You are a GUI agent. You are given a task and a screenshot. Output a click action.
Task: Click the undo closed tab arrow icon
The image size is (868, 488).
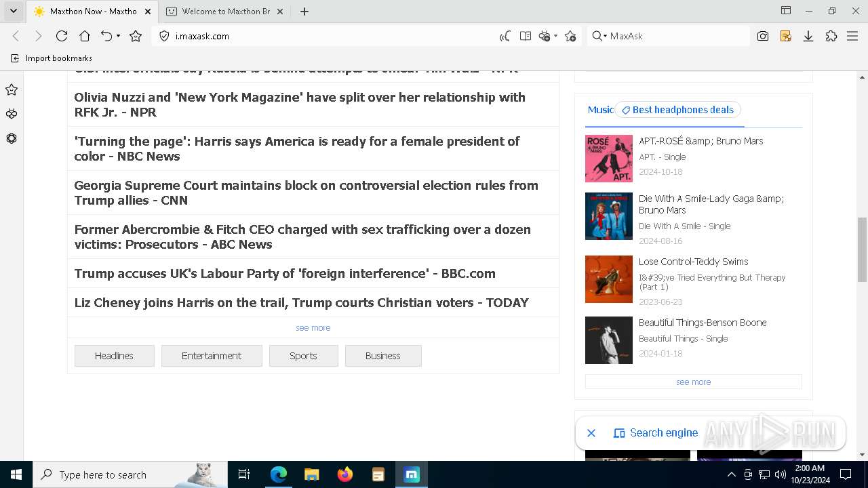(x=106, y=36)
